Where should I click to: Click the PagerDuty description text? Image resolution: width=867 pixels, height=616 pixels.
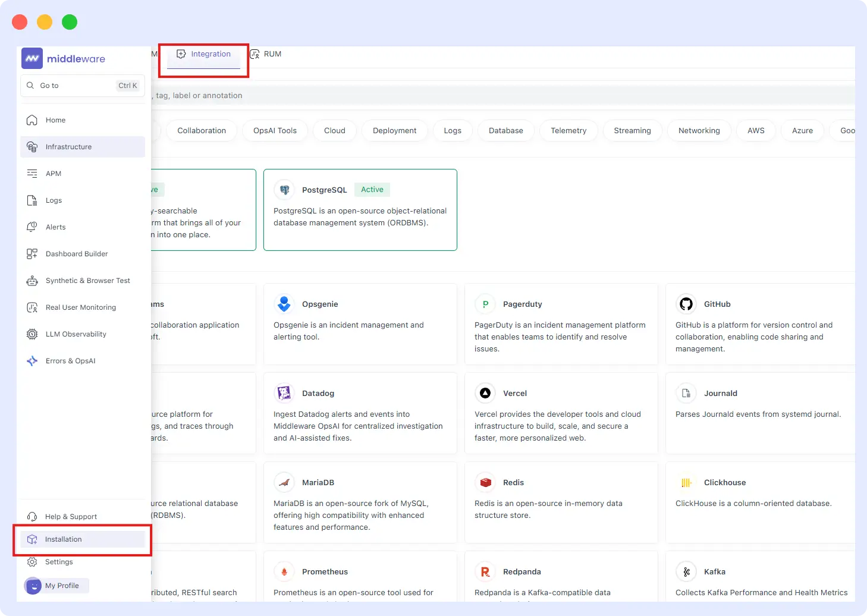pos(560,337)
